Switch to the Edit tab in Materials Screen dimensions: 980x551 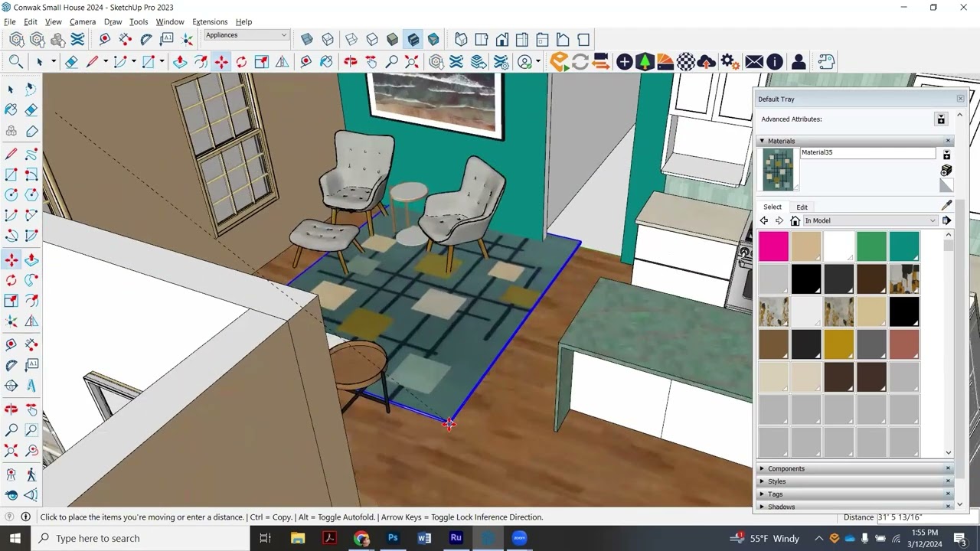coord(802,207)
